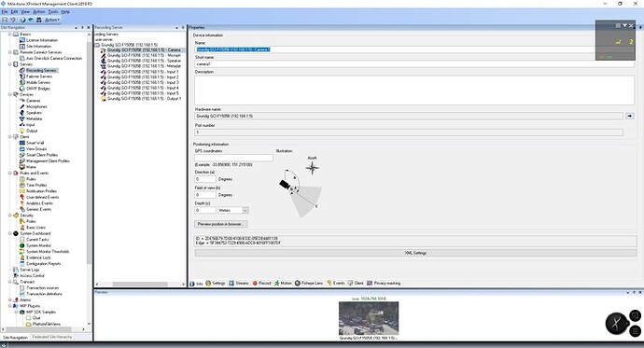This screenshot has width=644, height=348.
Task: Click the binoculars search toolbar icon
Action: point(38,20)
